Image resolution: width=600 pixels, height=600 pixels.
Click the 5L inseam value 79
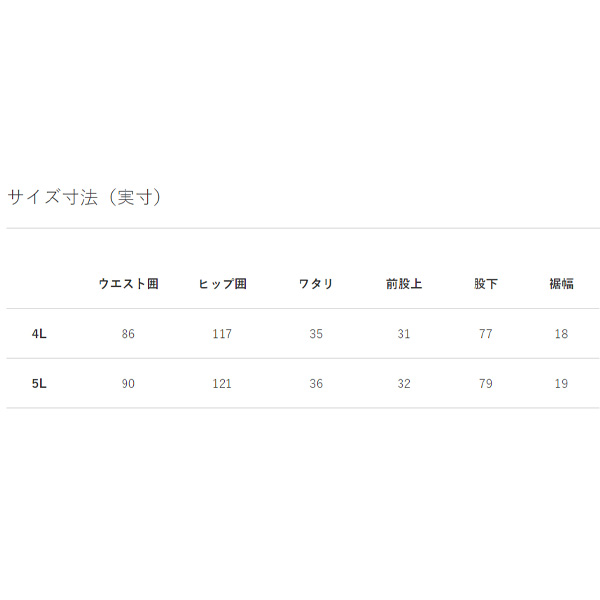[486, 383]
